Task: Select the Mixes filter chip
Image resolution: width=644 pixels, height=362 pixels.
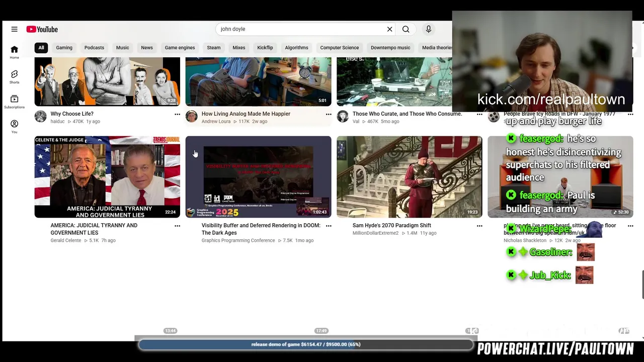Action: (x=238, y=48)
